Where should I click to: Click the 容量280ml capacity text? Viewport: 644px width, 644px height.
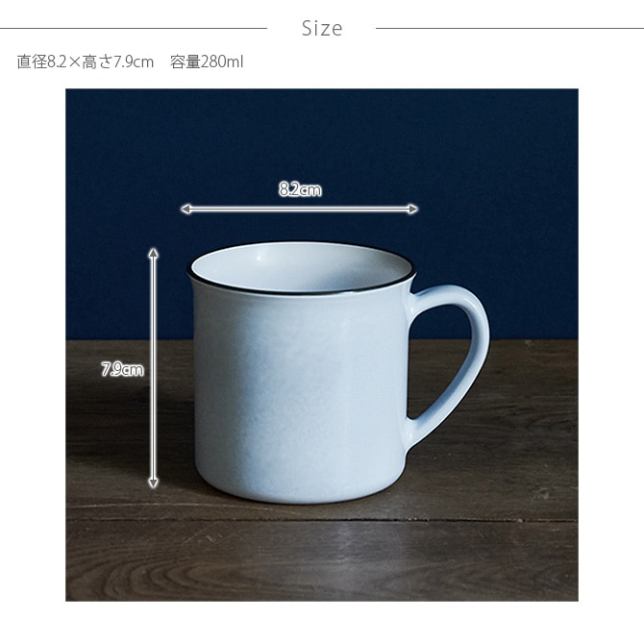(x=207, y=62)
